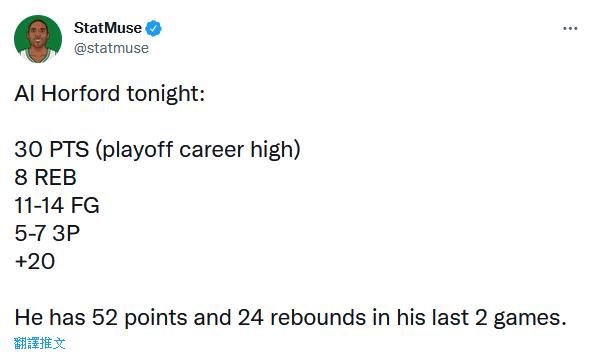Click the "24 rebounds" phrase
This screenshot has width=594, height=360.
pos(302,318)
